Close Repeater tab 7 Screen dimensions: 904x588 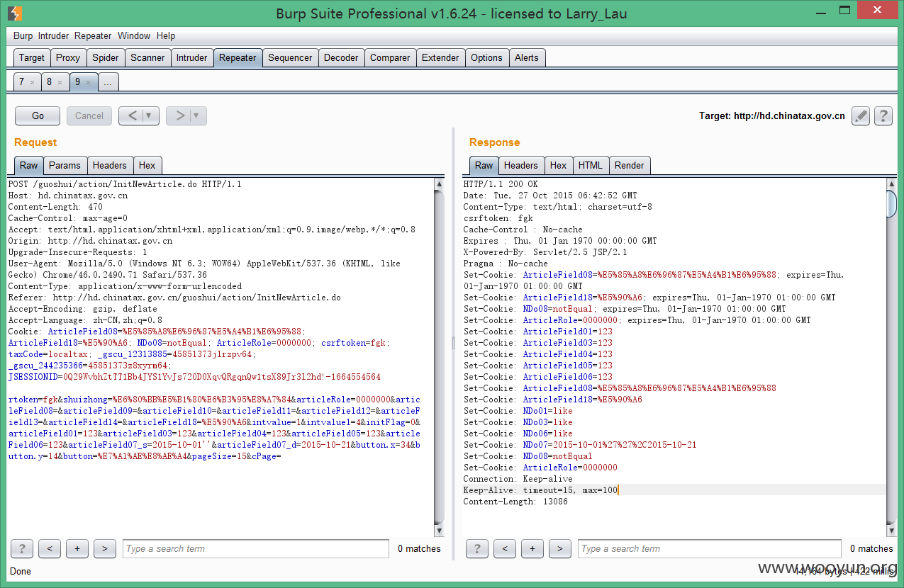[32, 83]
